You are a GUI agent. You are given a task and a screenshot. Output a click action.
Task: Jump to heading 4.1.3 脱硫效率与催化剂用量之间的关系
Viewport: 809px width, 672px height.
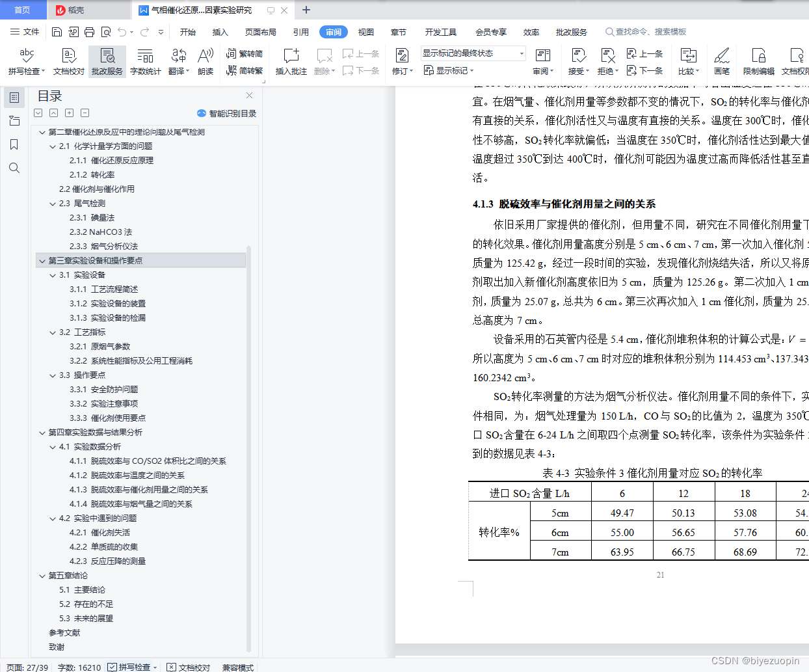pyautogui.click(x=139, y=490)
